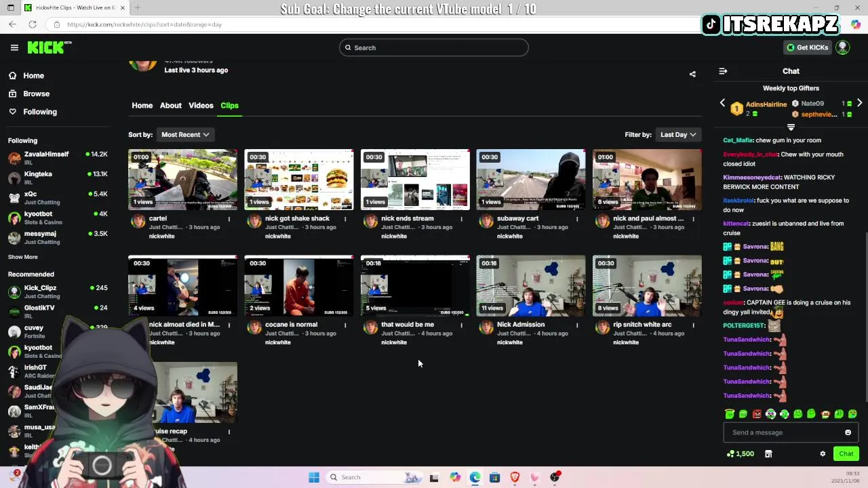
Task: Click the 1,500 KICKs balance
Action: (741, 454)
